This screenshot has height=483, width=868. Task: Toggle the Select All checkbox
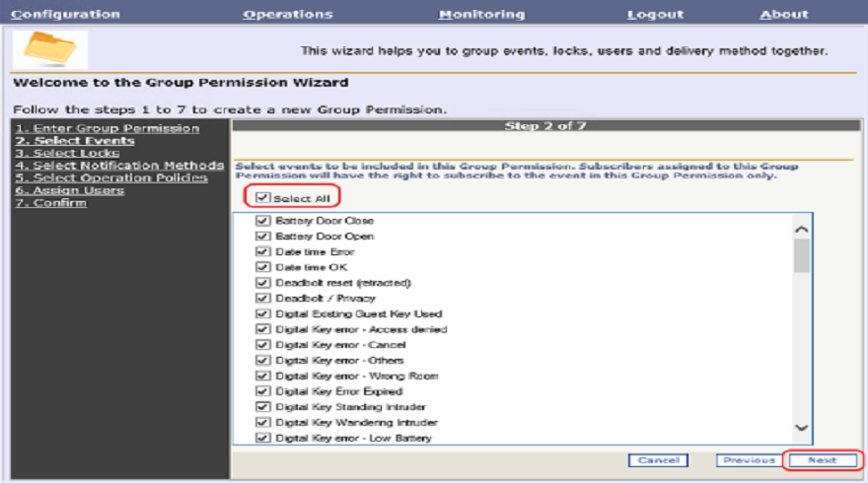(x=262, y=198)
